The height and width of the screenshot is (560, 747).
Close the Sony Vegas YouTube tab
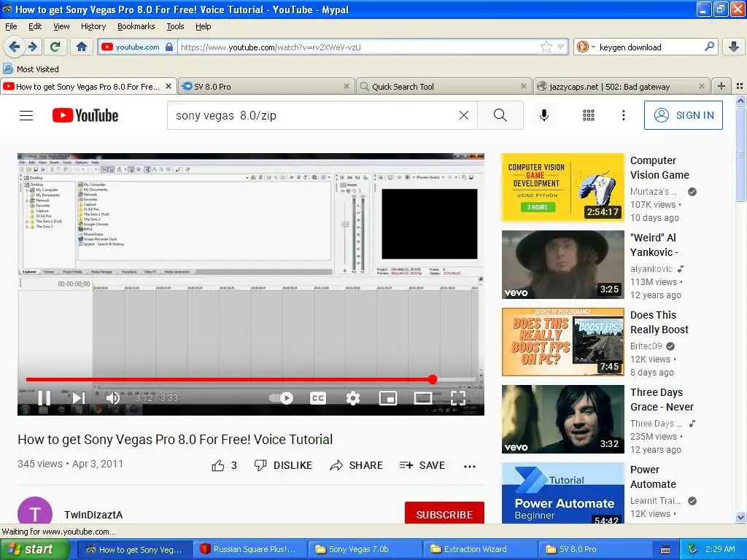tap(169, 86)
